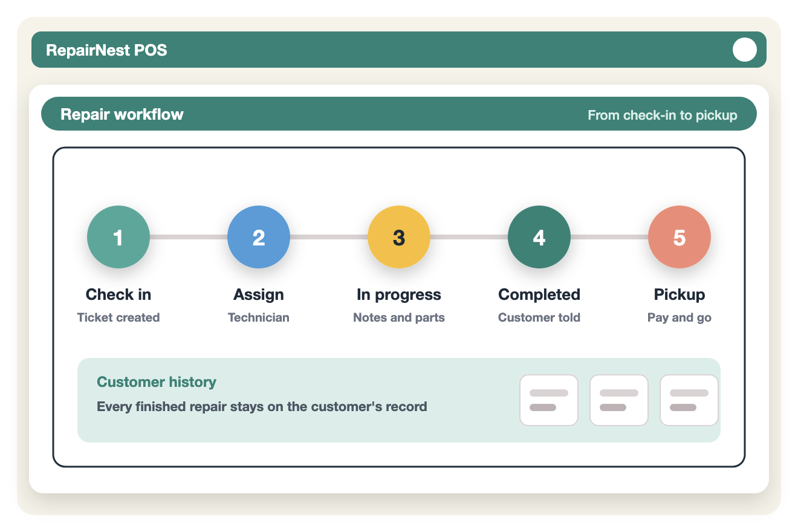Click the RepairNest POS title
This screenshot has height=532, width=798.
pos(106,50)
